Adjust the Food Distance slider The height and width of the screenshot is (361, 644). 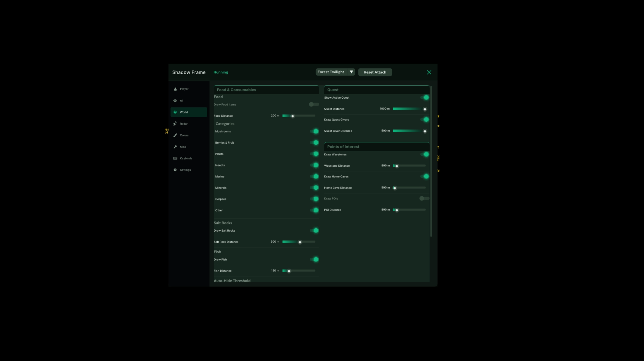(x=299, y=116)
